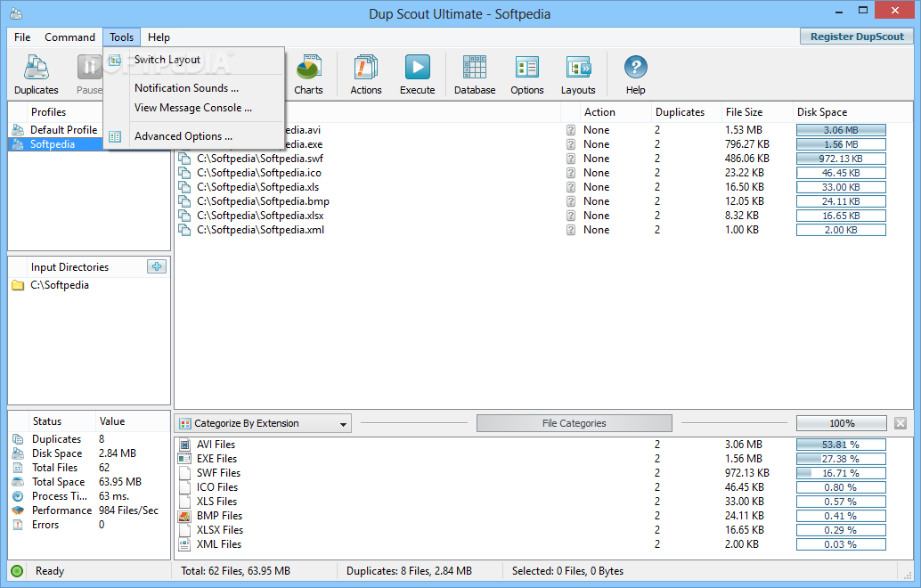
Task: Click the Register DupScout button
Action: pos(856,37)
